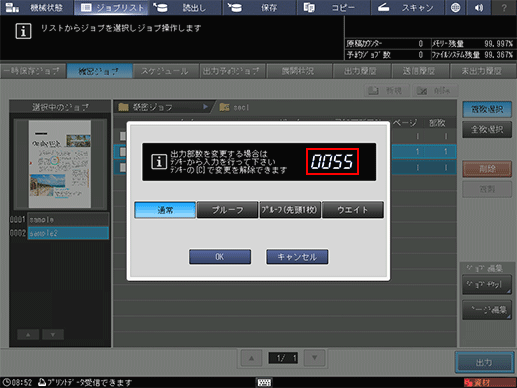
Task: Click the red 資材 consumables indicator
Action: pos(489,382)
